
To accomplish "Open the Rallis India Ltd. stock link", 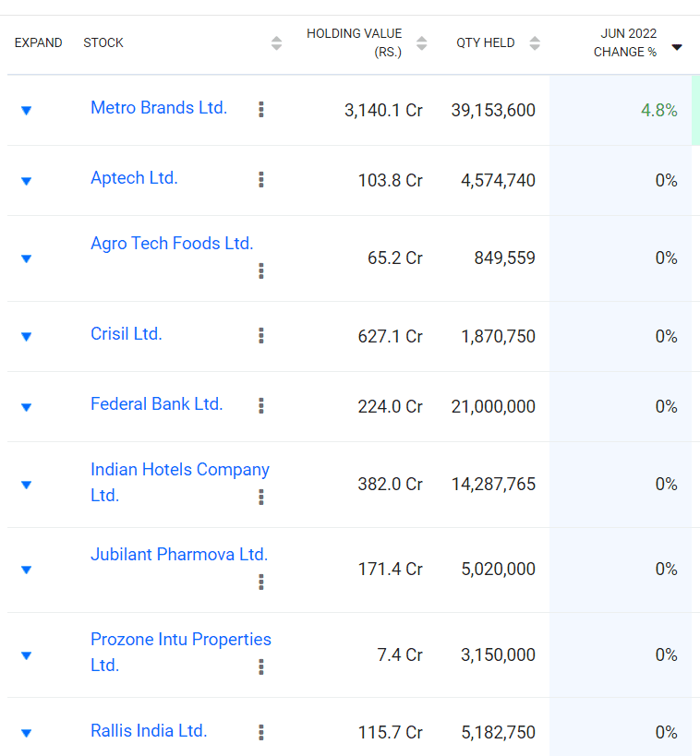I will 149,730.
